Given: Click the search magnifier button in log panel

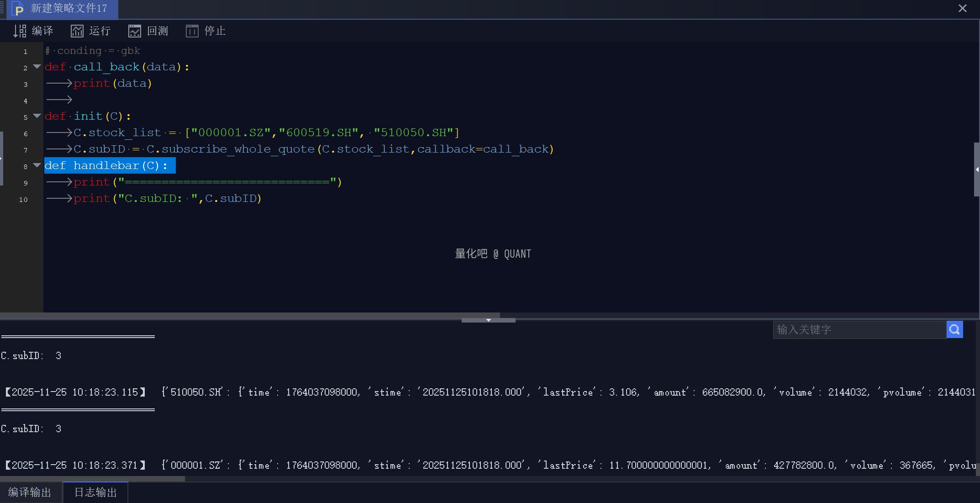Looking at the screenshot, I should 954,329.
